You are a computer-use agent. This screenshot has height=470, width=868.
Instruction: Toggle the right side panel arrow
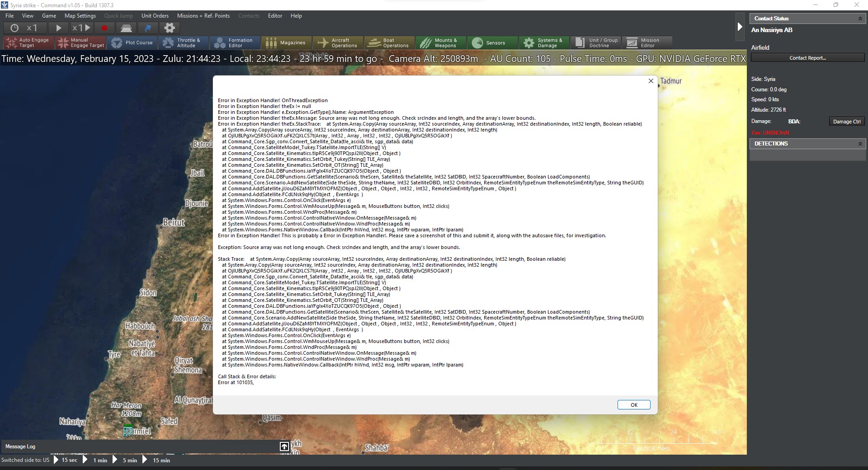(x=740, y=27)
